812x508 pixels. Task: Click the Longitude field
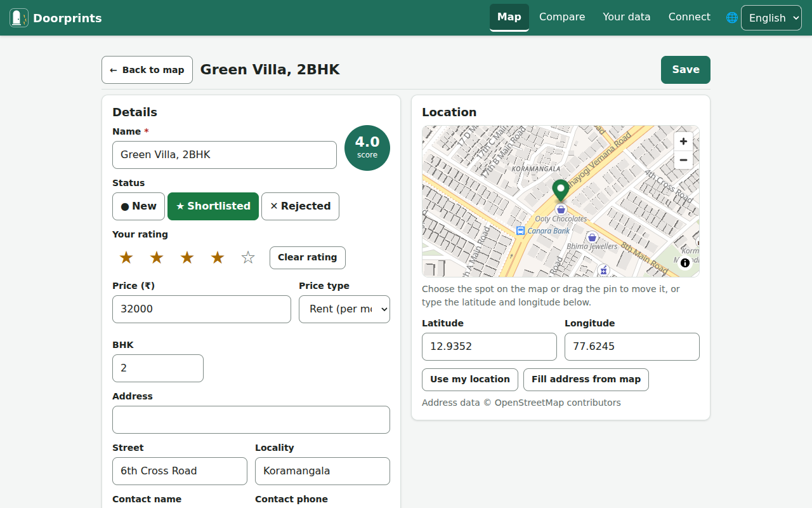pos(632,347)
